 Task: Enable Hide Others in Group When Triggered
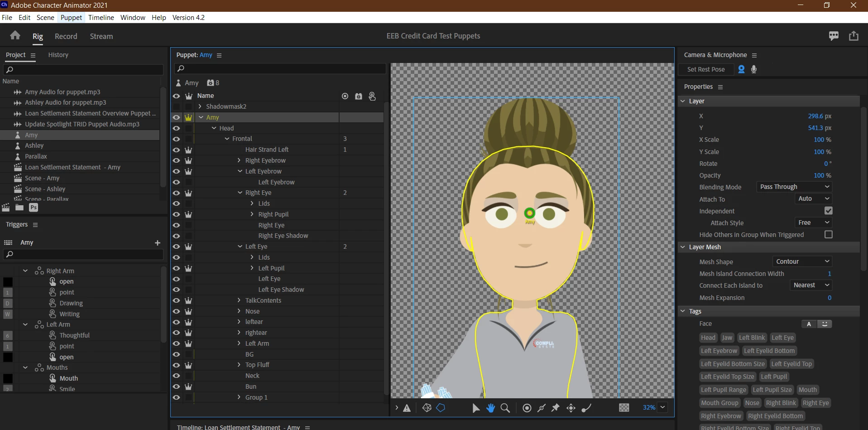(829, 235)
